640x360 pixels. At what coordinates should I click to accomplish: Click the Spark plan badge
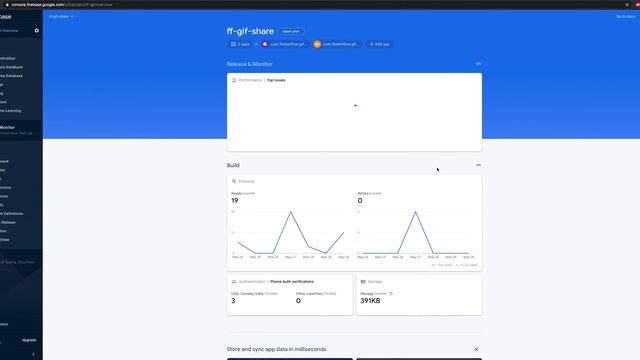pyautogui.click(x=291, y=31)
